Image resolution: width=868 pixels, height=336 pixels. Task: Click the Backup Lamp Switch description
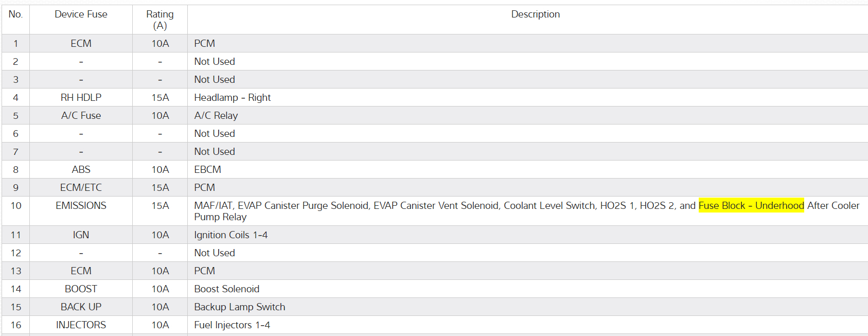point(239,307)
